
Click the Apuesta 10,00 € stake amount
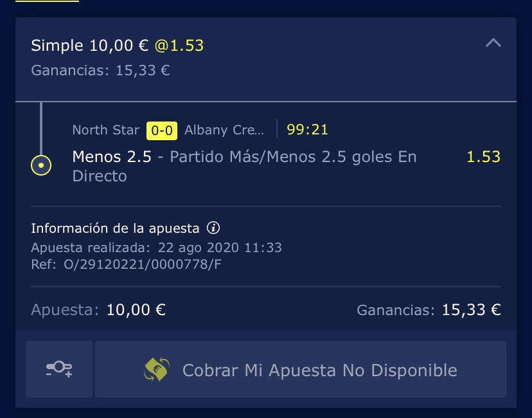136,310
